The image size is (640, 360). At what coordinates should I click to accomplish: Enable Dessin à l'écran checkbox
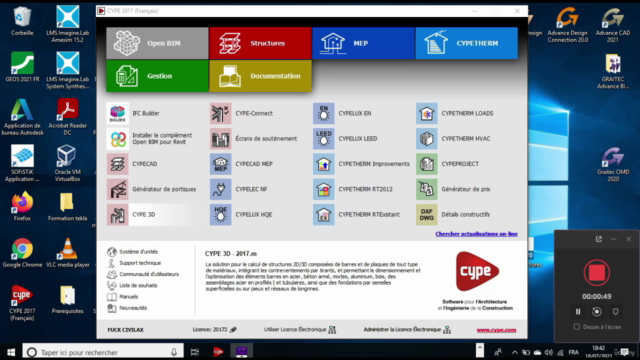(577, 327)
